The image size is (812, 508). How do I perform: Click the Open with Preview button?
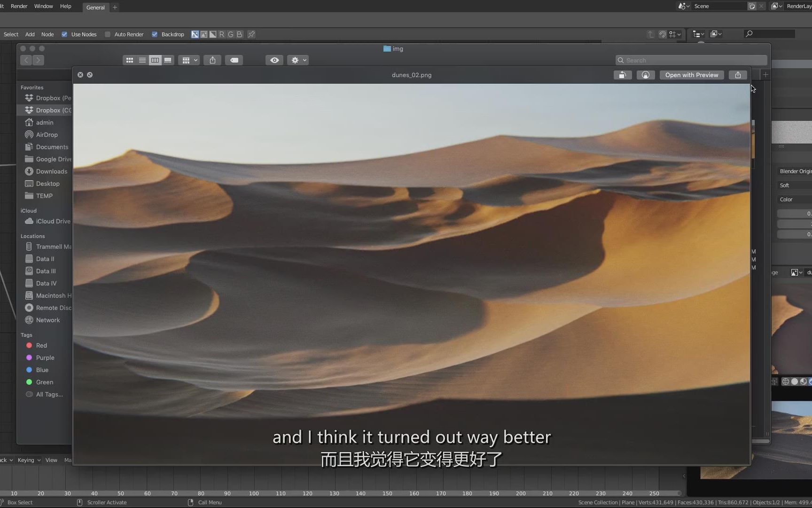tap(691, 75)
